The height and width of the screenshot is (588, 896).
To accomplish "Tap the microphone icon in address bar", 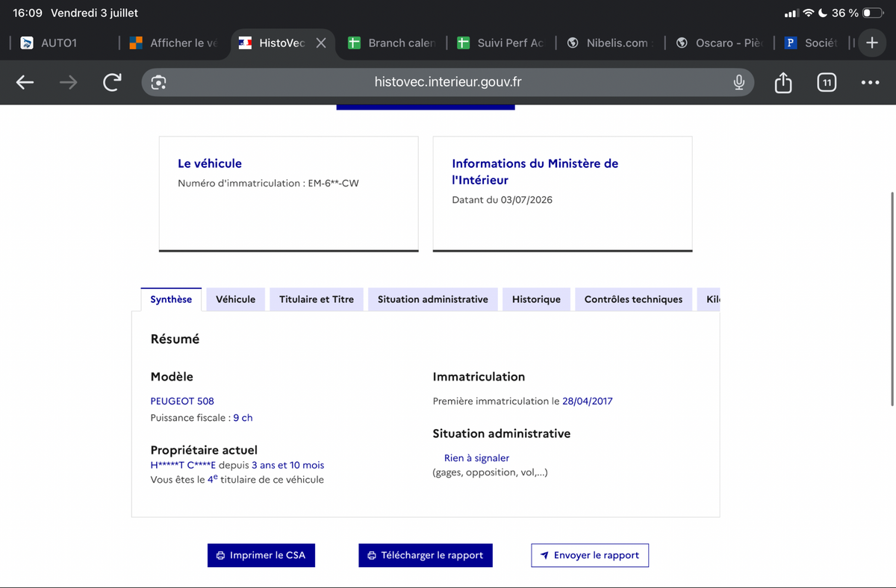I will click(738, 82).
